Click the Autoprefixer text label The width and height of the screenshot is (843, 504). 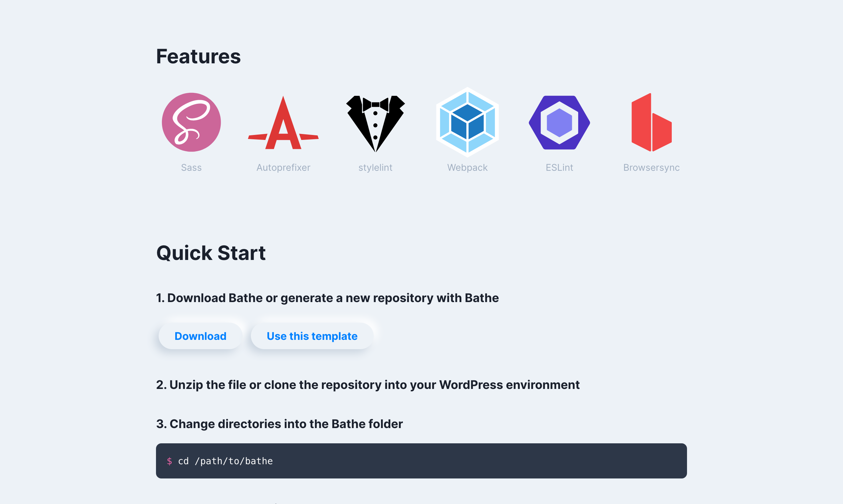coord(283,167)
